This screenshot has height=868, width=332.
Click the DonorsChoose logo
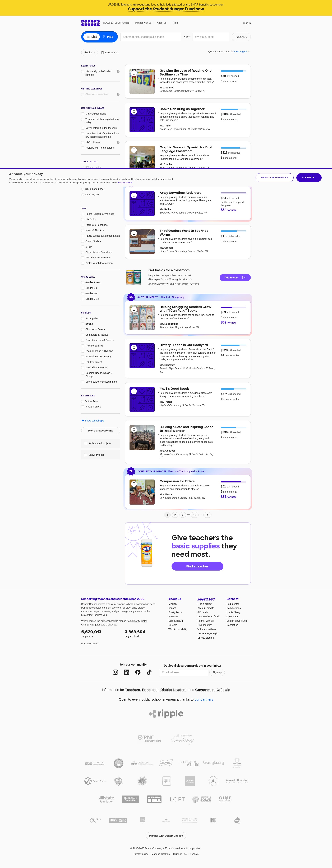[90, 23]
